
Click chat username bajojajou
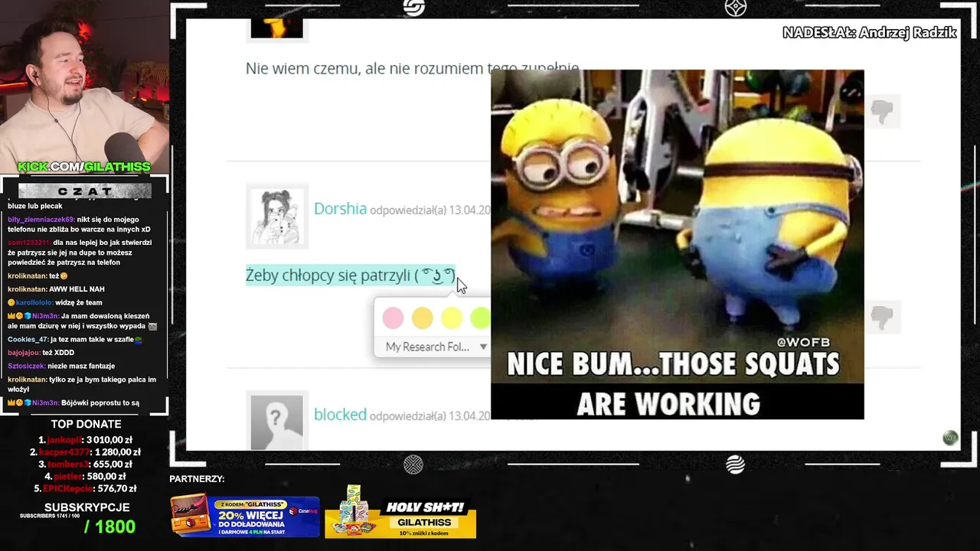coord(24,353)
